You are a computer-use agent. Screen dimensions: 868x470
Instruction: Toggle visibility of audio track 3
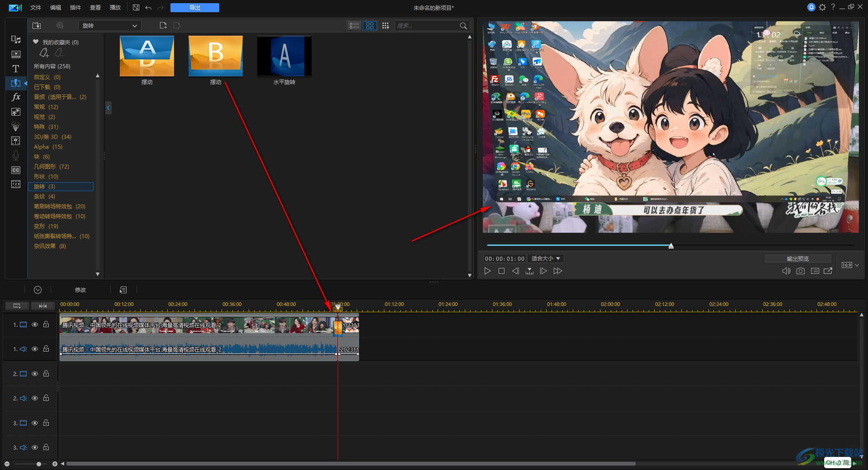pos(35,447)
